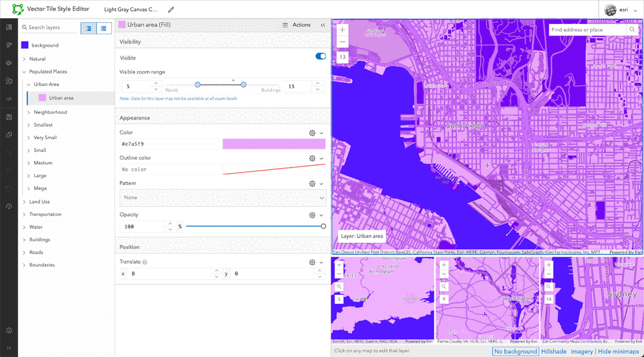
Task: Click the minimum zoom range slider handle
Action: [x=197, y=85]
